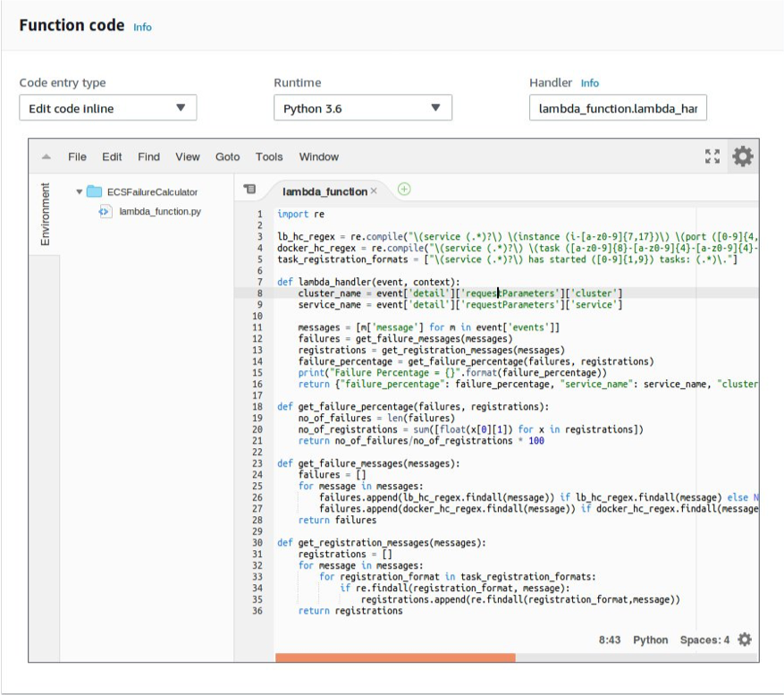
Task: Click the Info link next to Handler
Action: tap(590, 83)
